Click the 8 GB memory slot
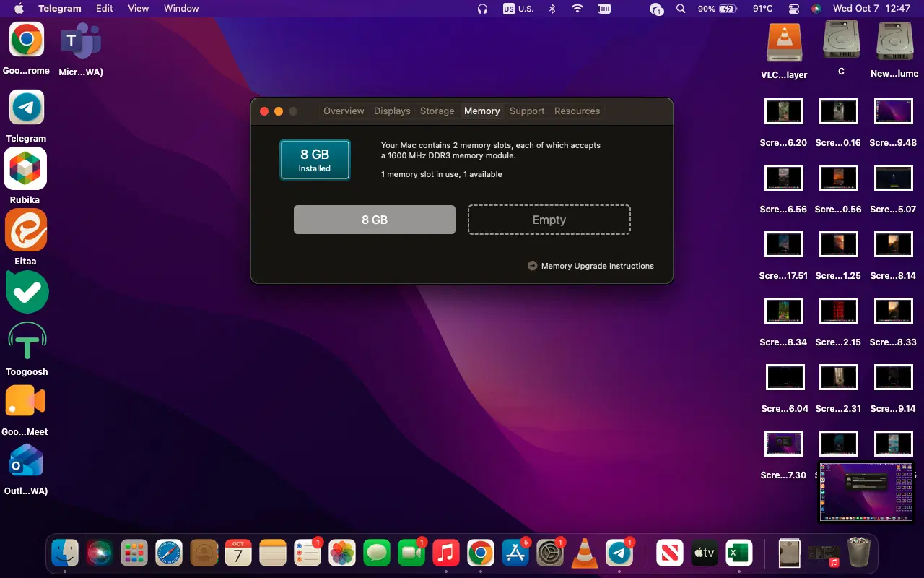The height and width of the screenshot is (578, 924). point(375,220)
